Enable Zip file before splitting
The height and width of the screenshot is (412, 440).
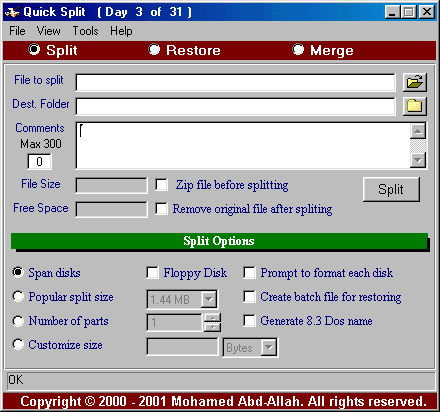point(162,184)
